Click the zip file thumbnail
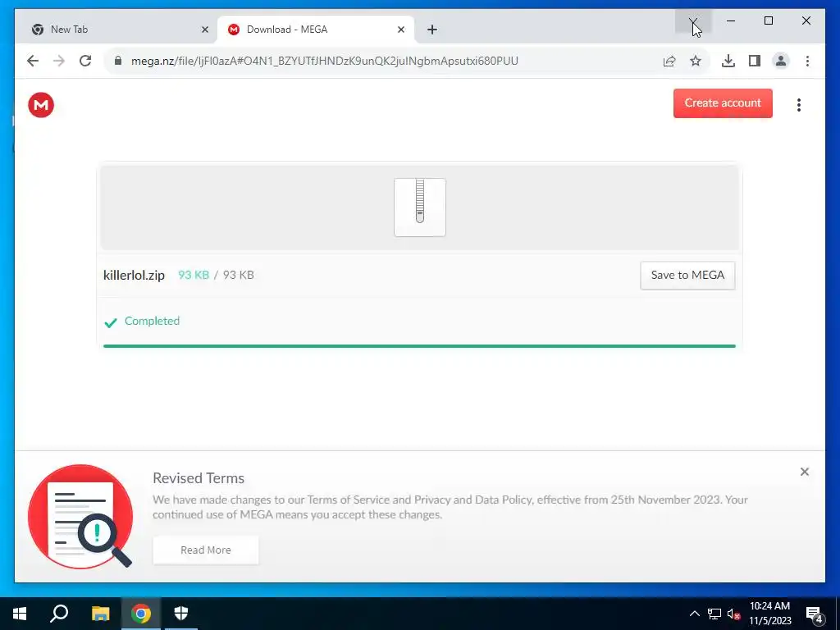The height and width of the screenshot is (630, 840). (x=420, y=208)
